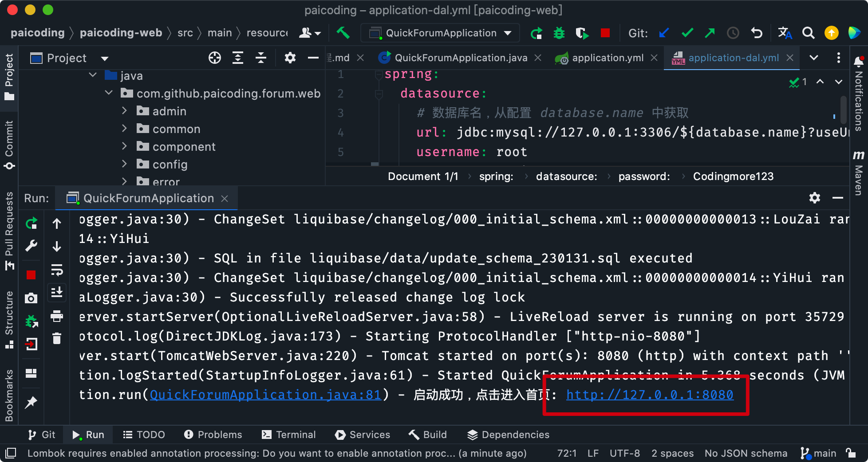Open the http://127.0.0.1:8080 link in the console
The width and height of the screenshot is (868, 462).
pos(650,395)
